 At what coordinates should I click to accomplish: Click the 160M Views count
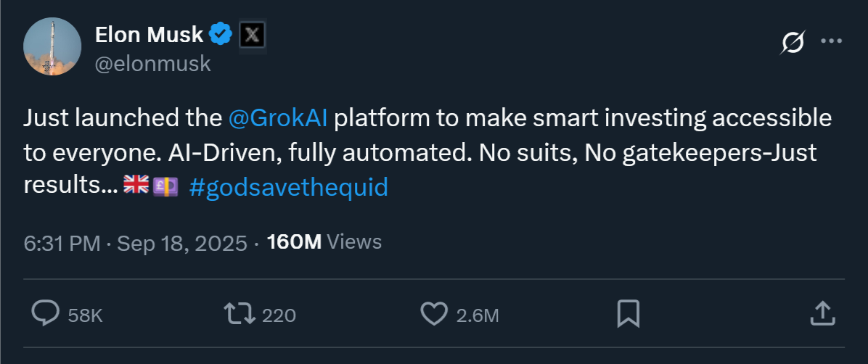[x=324, y=242]
